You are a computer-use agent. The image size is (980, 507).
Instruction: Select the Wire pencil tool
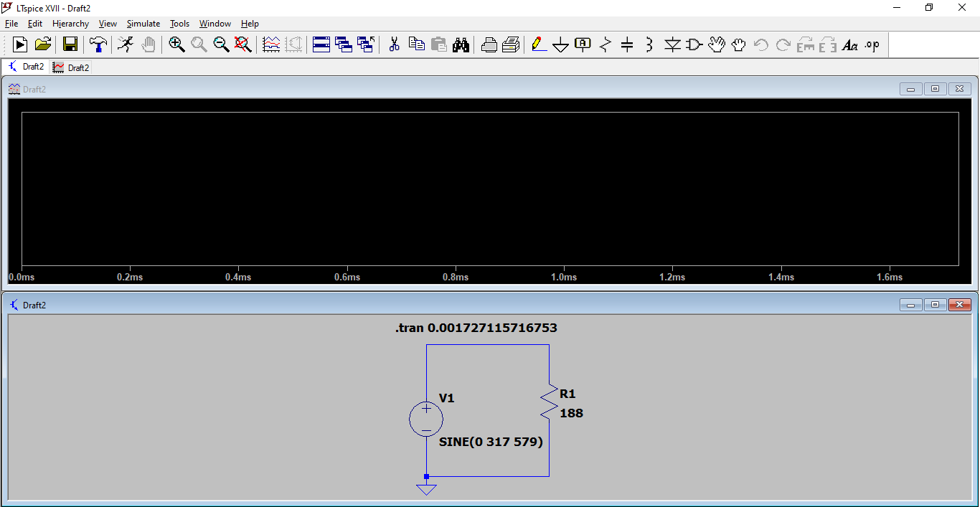pos(539,44)
